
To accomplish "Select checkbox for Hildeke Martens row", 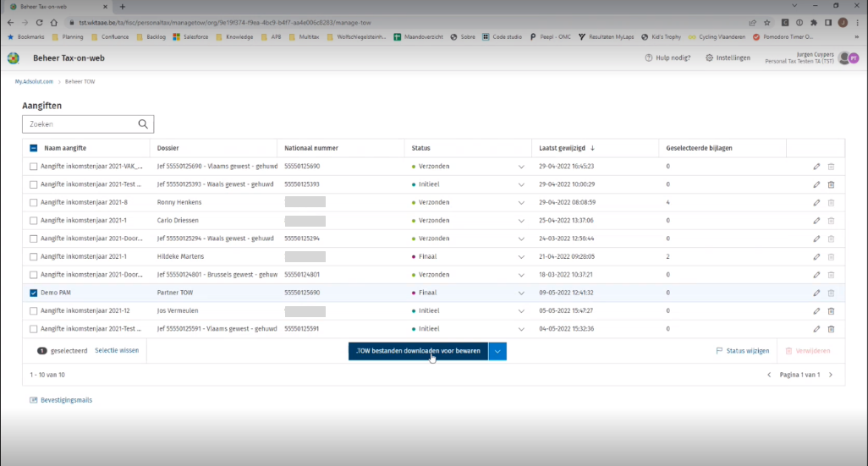I will pyautogui.click(x=34, y=256).
